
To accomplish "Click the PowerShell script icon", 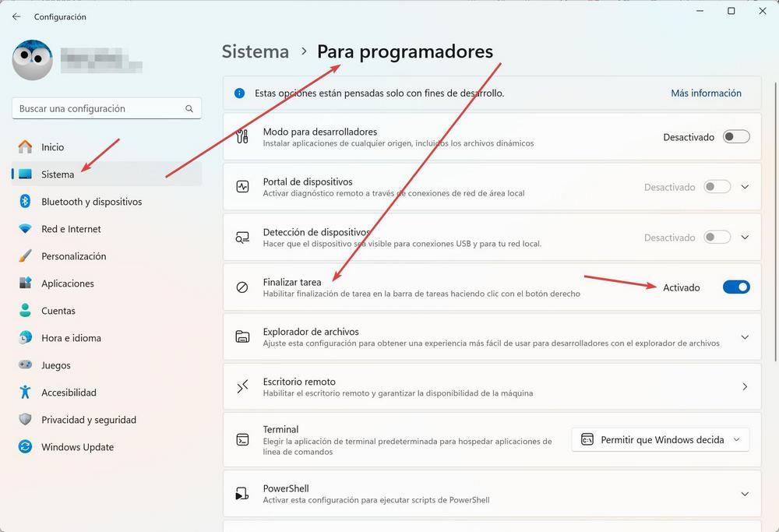I will pyautogui.click(x=242, y=493).
